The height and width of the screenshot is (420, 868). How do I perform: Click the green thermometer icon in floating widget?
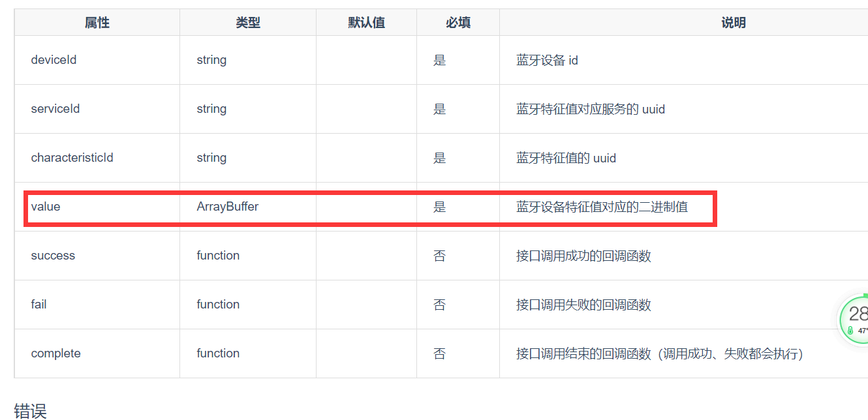coord(850,331)
